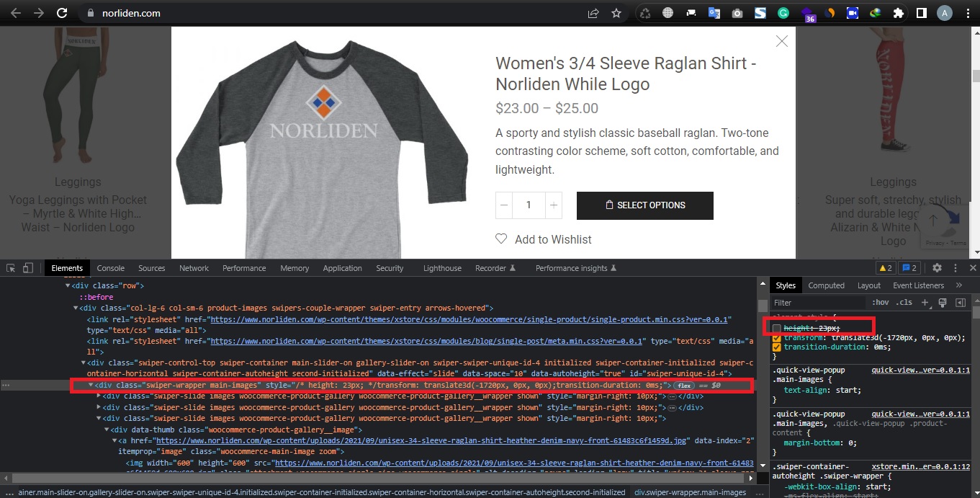This screenshot has width=980, height=498.
Task: Click the product quantity input field
Action: pos(529,205)
